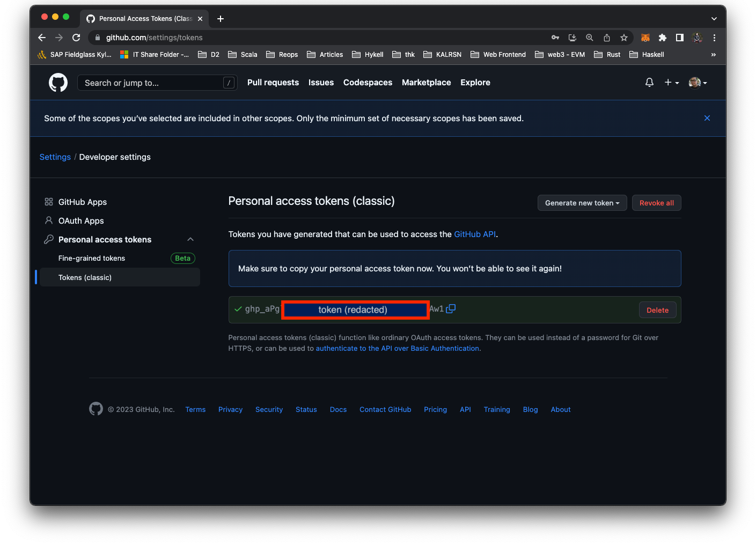This screenshot has height=560, width=756.
Task: Reload the page
Action: click(x=76, y=38)
